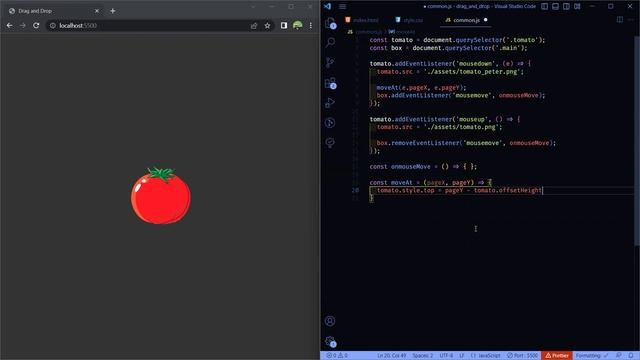This screenshot has width=640, height=360.
Task: Open the circular timeline icon below Run and Debug
Action: pos(330,122)
